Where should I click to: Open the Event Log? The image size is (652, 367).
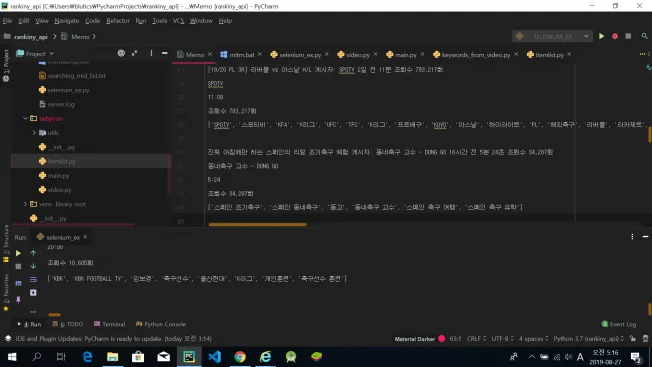619,324
